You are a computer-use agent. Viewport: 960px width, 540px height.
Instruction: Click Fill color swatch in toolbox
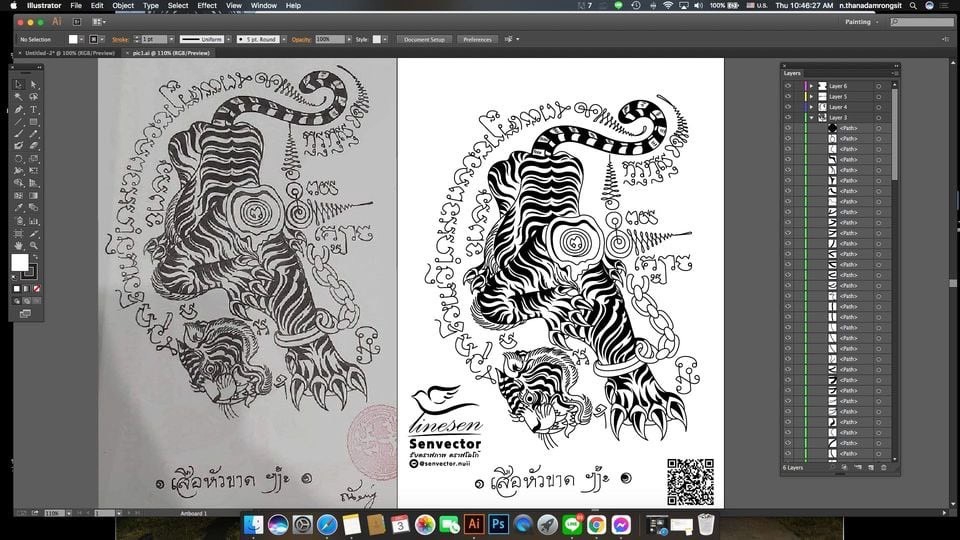20,263
